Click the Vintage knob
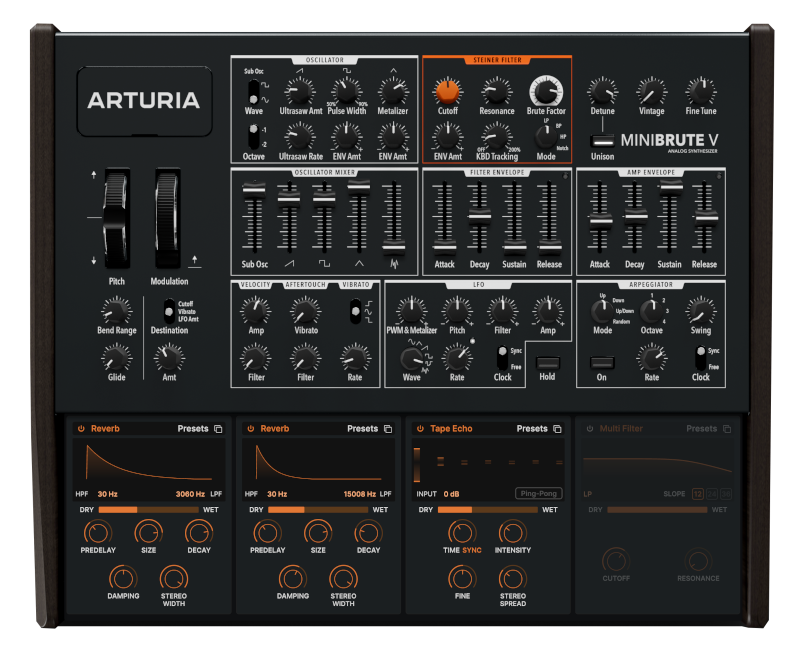This screenshot has height=655, width=800. tap(652, 92)
